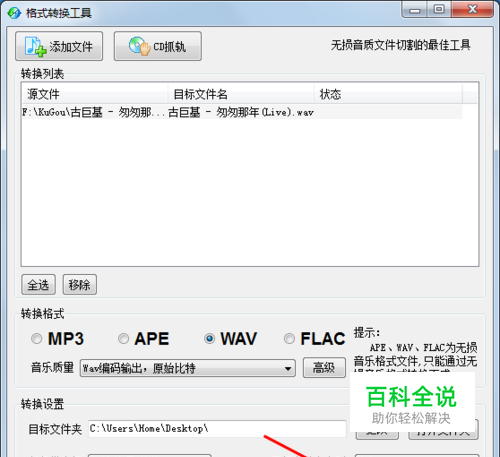Viewport: 500px width, 457px height.
Task: Maximize the 格式转换工具 window
Action: tap(439, 9)
